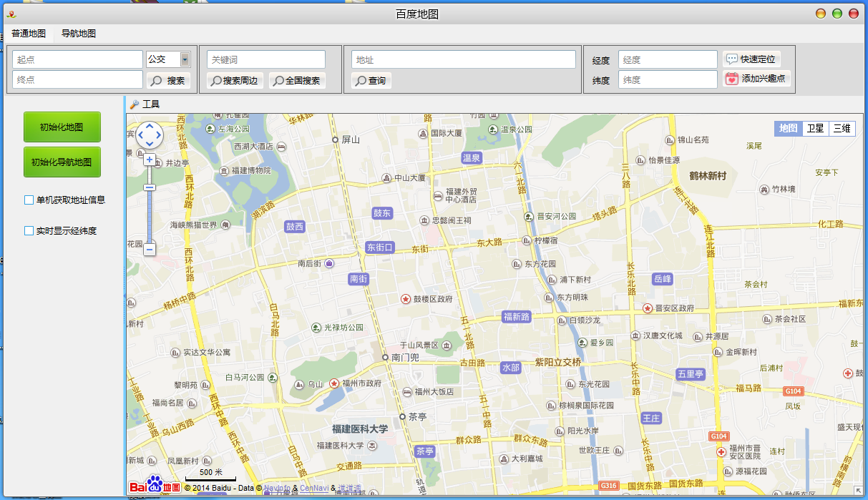This screenshot has width=868, height=500.
Task: Click the park icon beside 光禄坊公园
Action: 316,328
